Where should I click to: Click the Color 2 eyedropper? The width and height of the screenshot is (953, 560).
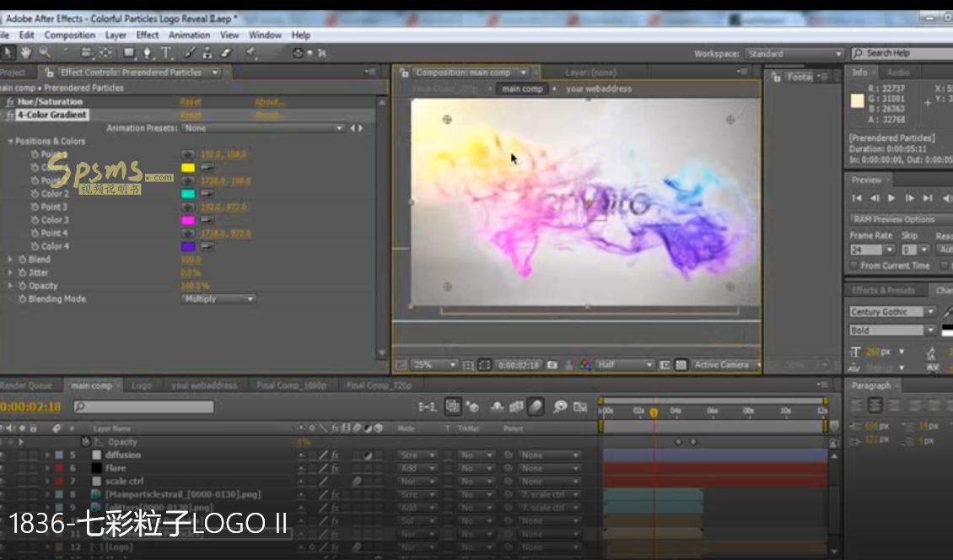[x=207, y=194]
